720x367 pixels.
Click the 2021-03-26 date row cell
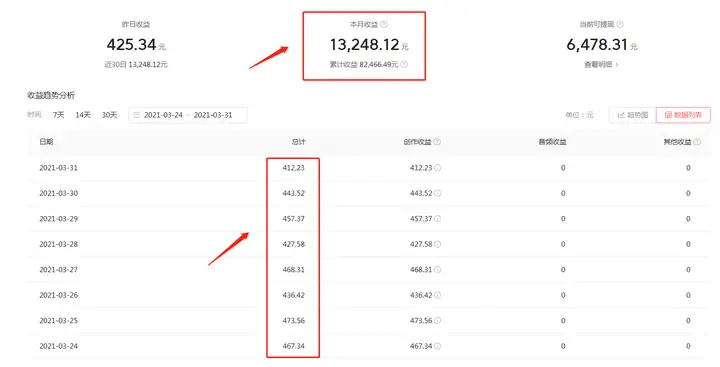[58, 295]
